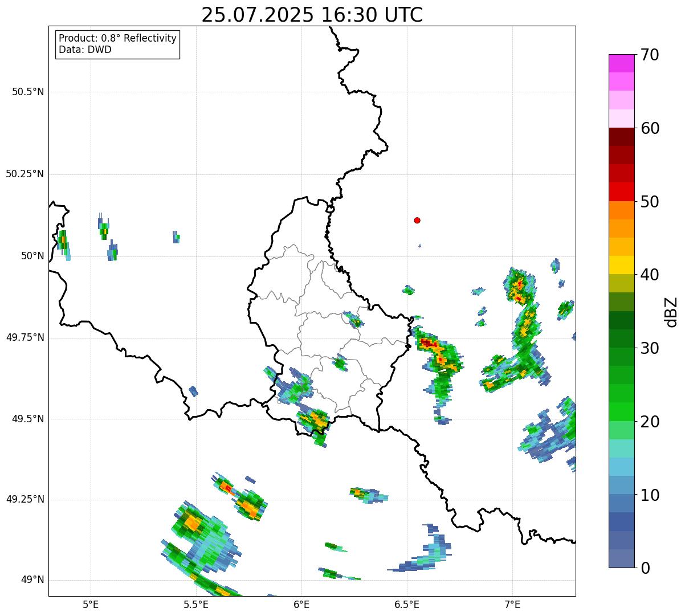Screen dimensions: 685x616
Task: Click the 49.75°N latitude label
Action: [25, 337]
